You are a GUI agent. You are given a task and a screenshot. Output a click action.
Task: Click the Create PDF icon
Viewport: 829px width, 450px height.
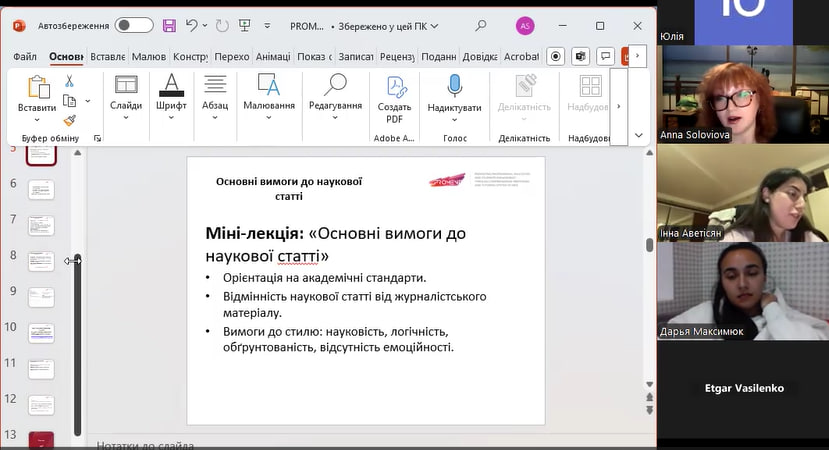(x=394, y=87)
